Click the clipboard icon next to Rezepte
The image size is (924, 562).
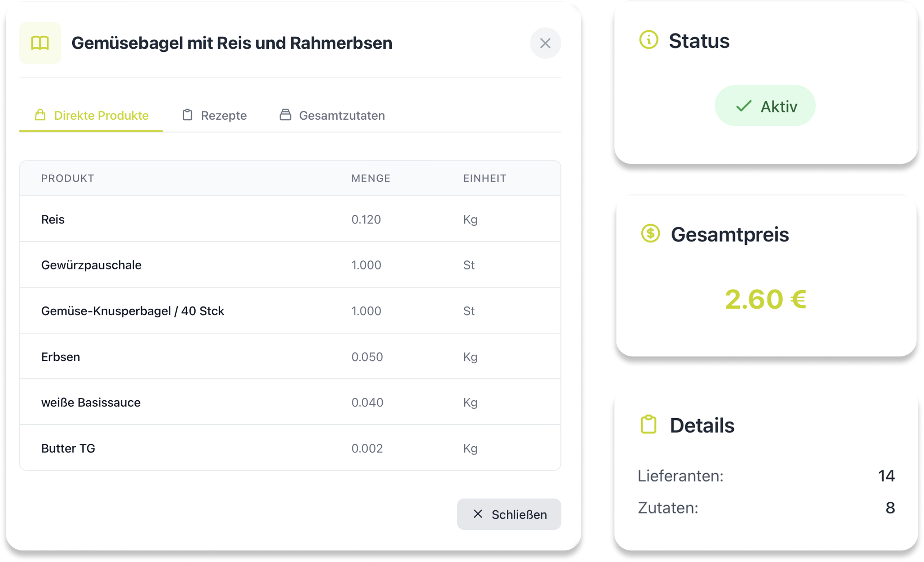(187, 115)
